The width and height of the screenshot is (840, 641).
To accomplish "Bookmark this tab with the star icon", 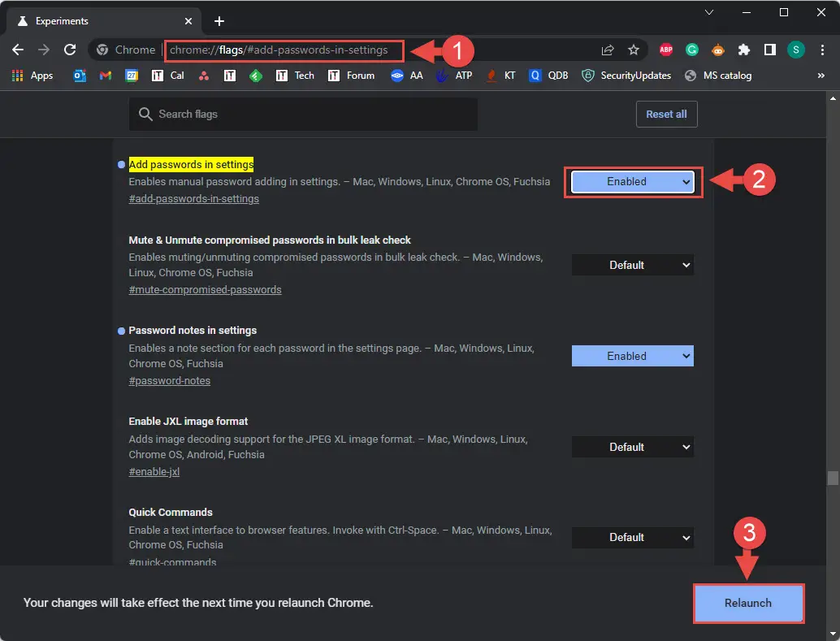I will point(634,50).
